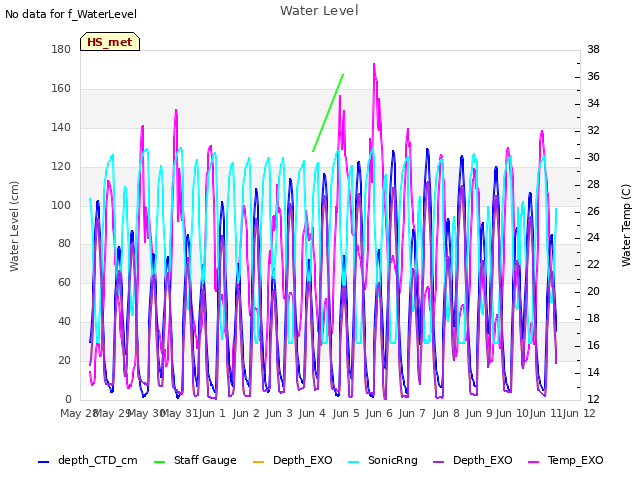Click the Jun 1 x-axis tick label
Image resolution: width=640 pixels, height=480 pixels.
tap(212, 413)
